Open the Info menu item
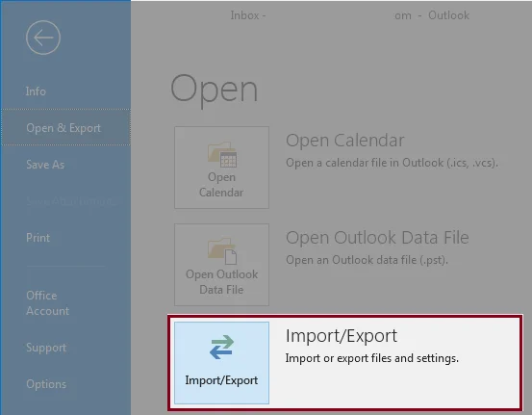 coord(36,91)
